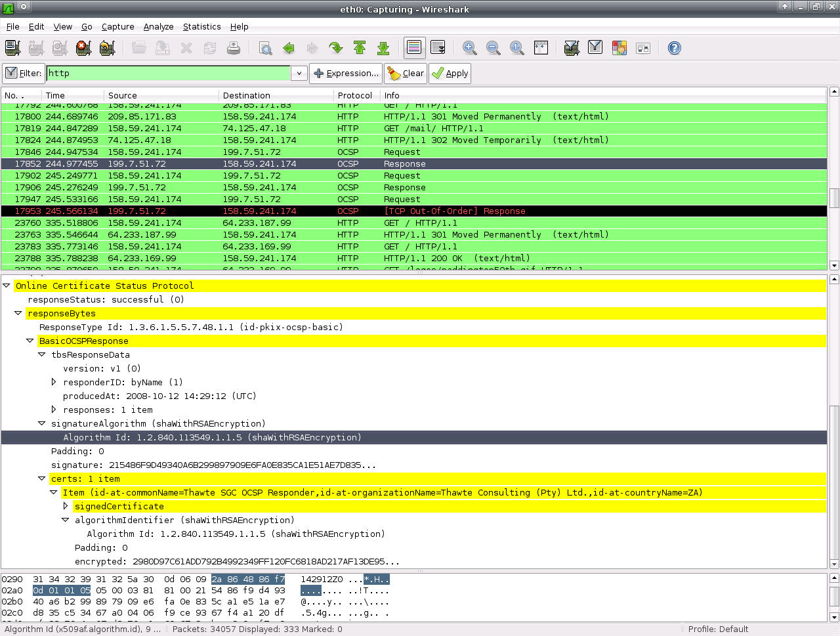The height and width of the screenshot is (636, 840).
Task: Open the Analyze menu
Action: click(159, 27)
